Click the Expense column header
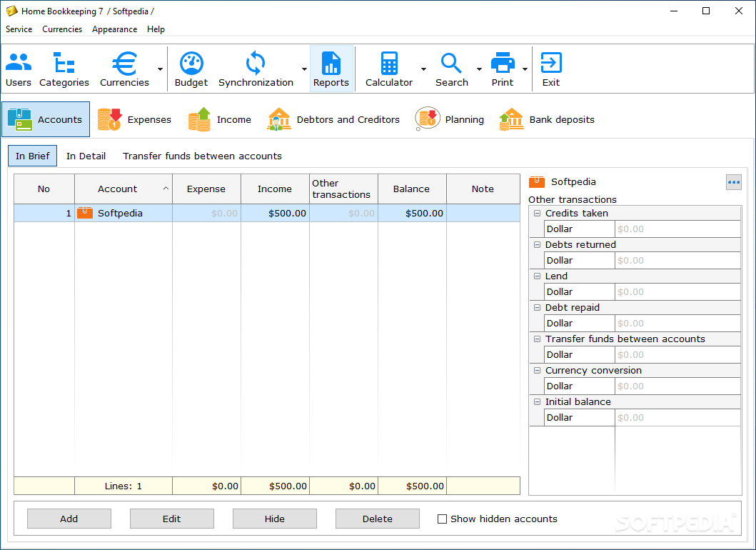The width and height of the screenshot is (756, 550). point(206,189)
